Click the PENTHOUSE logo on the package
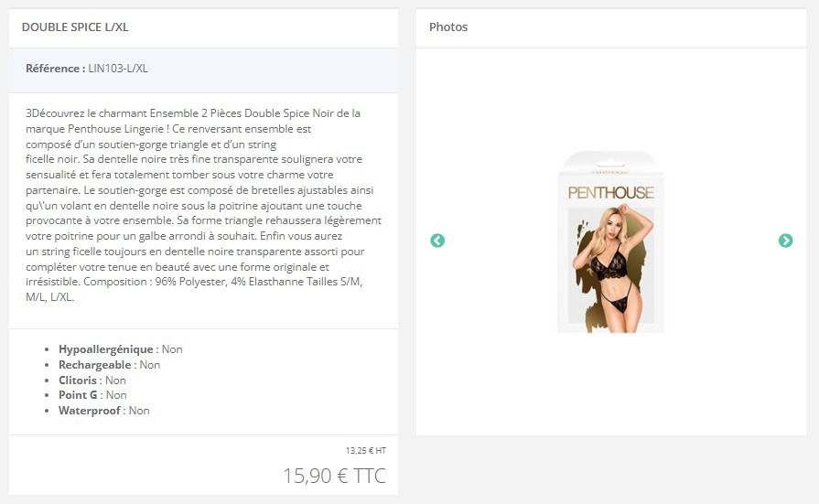Viewport: 819px width, 504px height. tap(610, 193)
